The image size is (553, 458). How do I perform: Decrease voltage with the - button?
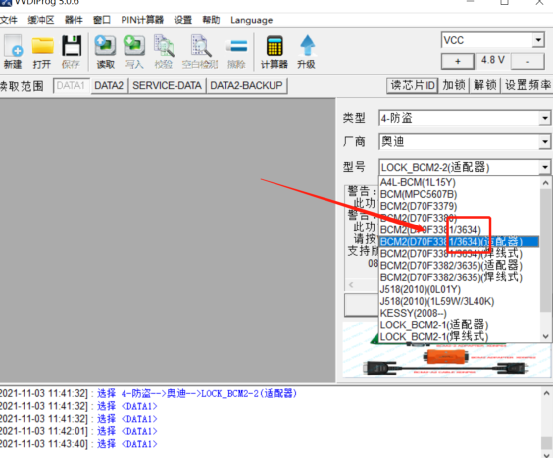[x=528, y=61]
